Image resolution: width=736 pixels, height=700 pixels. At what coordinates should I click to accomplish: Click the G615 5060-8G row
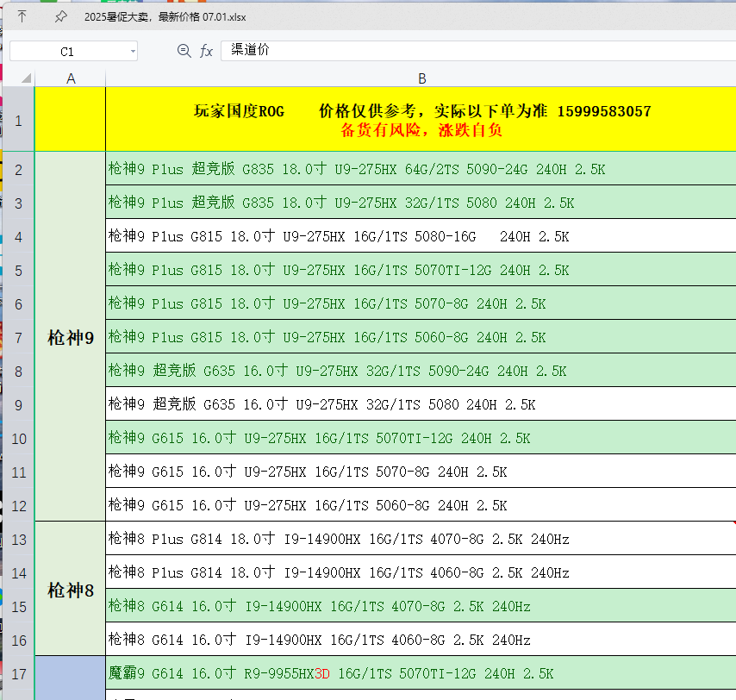[x=421, y=505]
